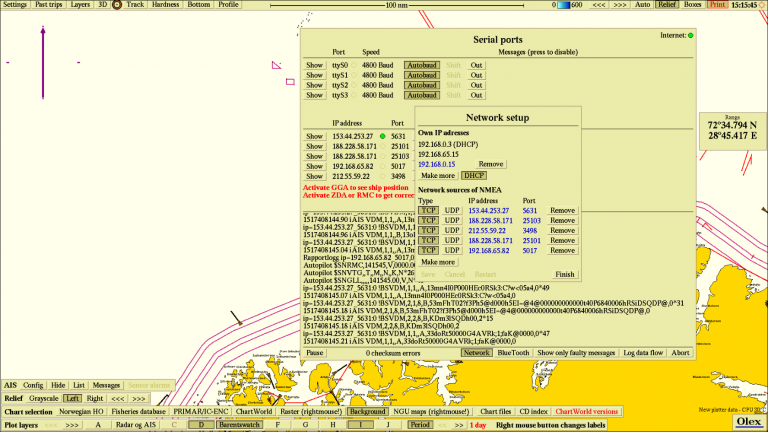Viewport: 768px width, 432px height.
Task: Toggle Background chart selection
Action: coord(367,412)
